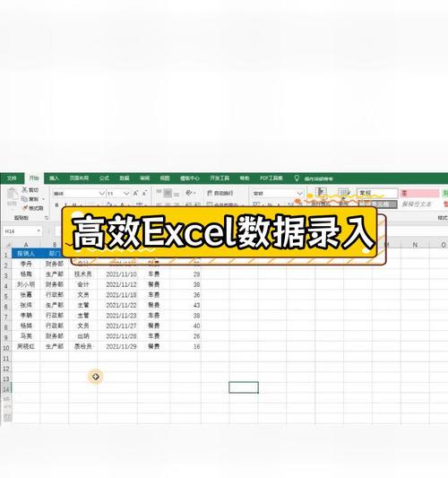The width and height of the screenshot is (448, 478).
Task: Expand the font name dropdown
Action: click(x=102, y=194)
